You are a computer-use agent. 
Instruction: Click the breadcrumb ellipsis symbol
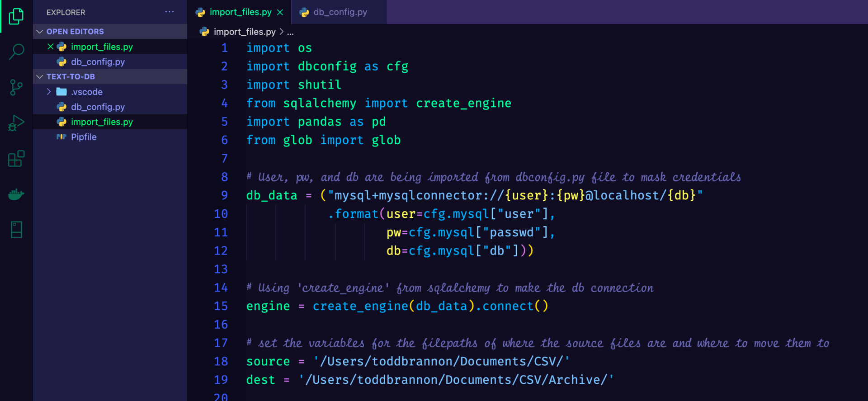(290, 32)
